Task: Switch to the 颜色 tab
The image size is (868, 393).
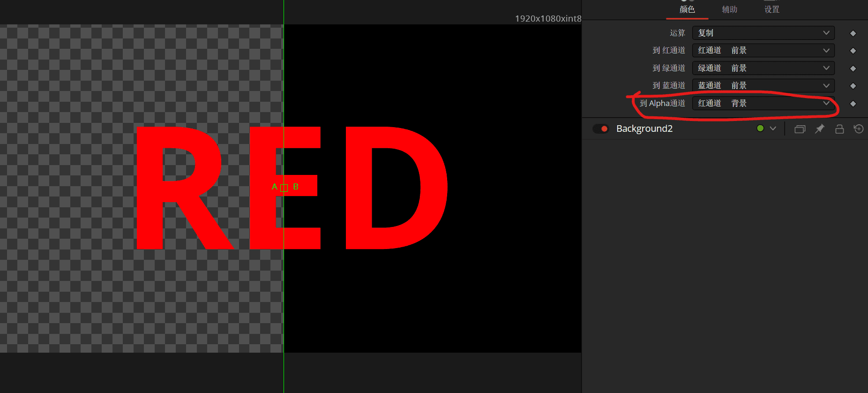Action: 687,9
